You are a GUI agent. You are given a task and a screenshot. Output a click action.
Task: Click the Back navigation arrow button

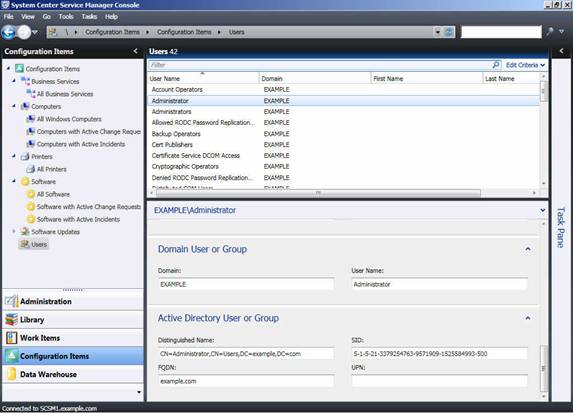click(x=8, y=33)
